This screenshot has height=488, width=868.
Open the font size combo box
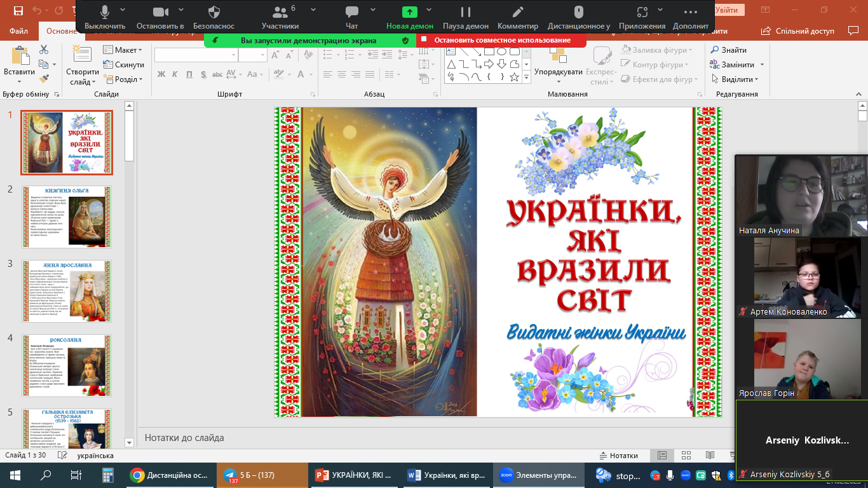click(253, 55)
